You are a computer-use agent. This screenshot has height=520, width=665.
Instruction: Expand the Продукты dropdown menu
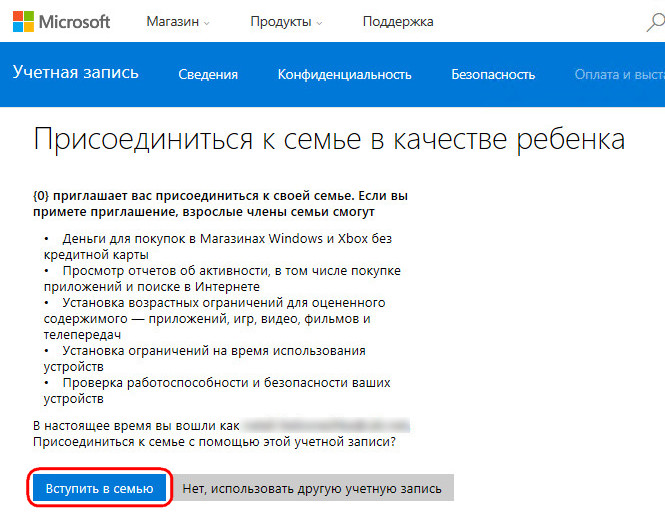tap(286, 22)
